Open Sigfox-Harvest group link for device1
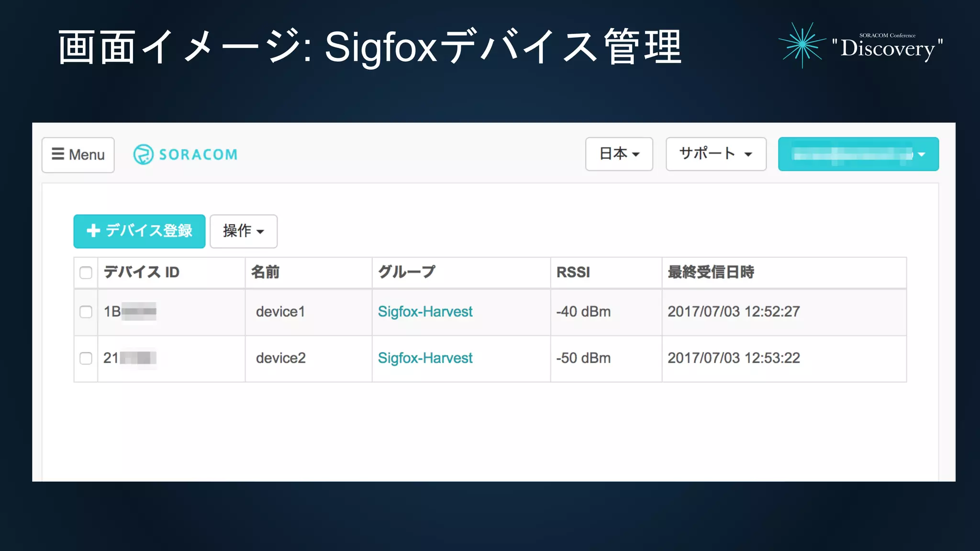This screenshot has width=980, height=551. (x=425, y=312)
